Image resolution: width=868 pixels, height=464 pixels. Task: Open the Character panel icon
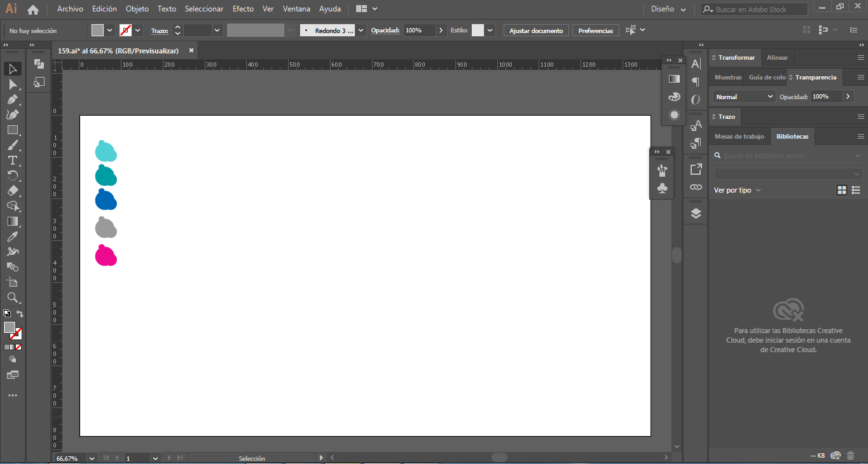[x=696, y=64]
